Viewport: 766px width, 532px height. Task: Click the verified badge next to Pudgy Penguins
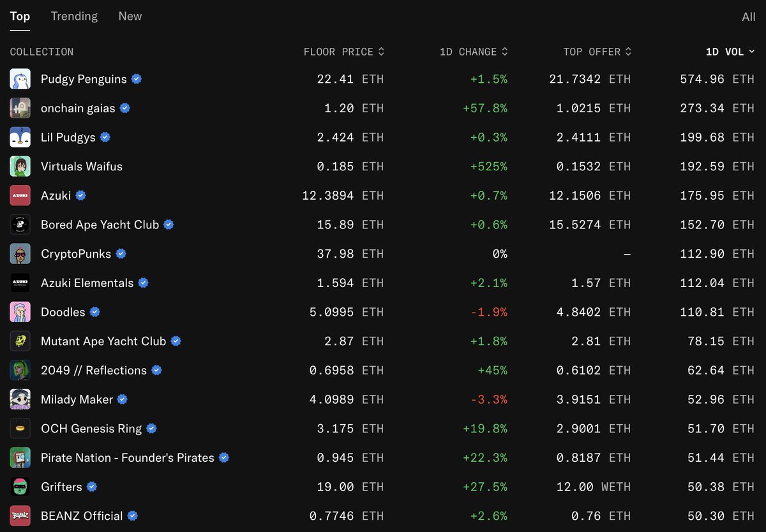tap(137, 79)
